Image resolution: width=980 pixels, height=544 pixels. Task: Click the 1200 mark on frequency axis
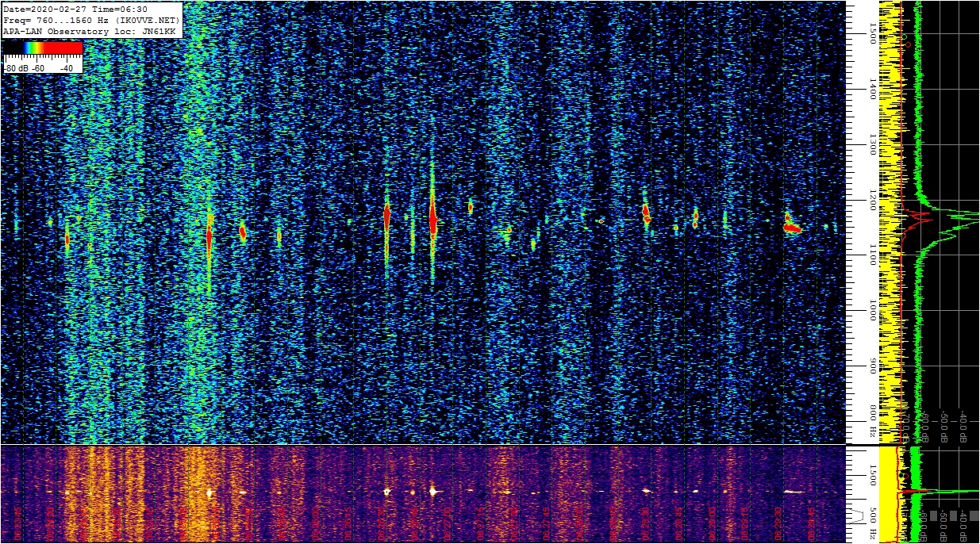[871, 199]
